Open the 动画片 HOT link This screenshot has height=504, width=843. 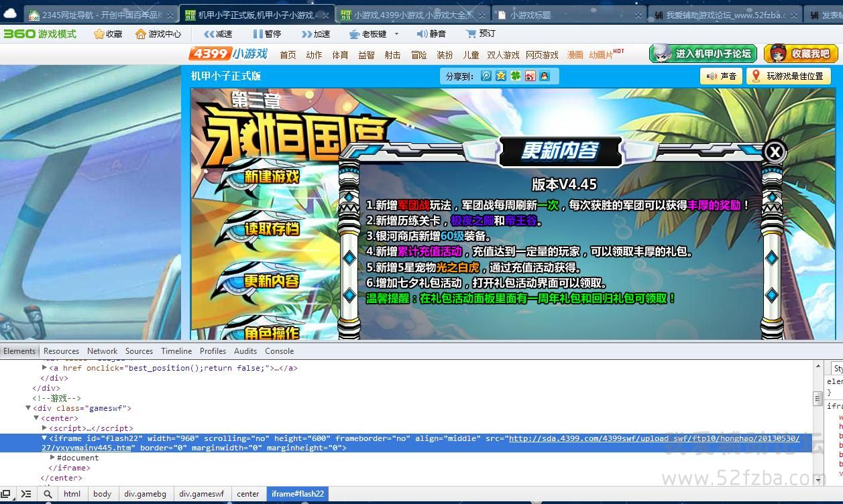pyautogui.click(x=606, y=54)
